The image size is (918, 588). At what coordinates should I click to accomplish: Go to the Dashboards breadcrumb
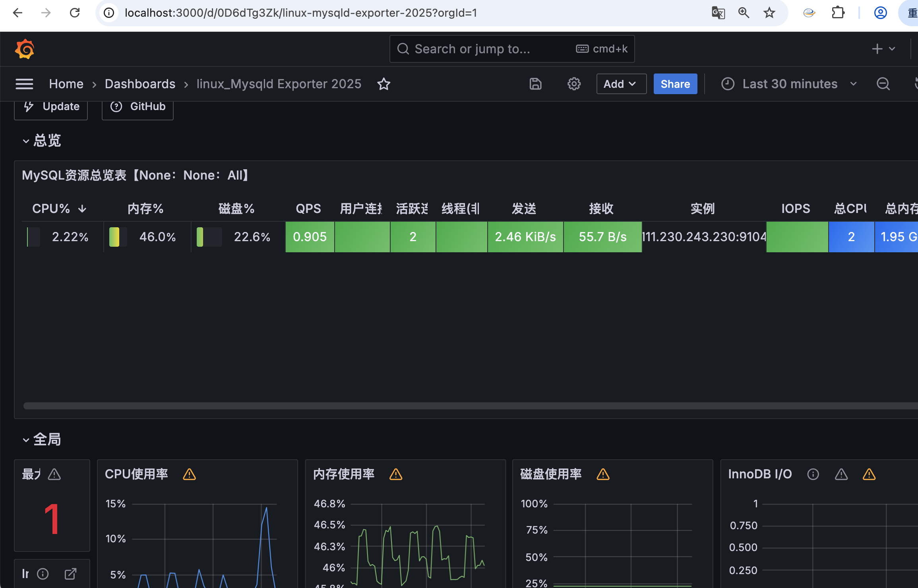click(140, 84)
